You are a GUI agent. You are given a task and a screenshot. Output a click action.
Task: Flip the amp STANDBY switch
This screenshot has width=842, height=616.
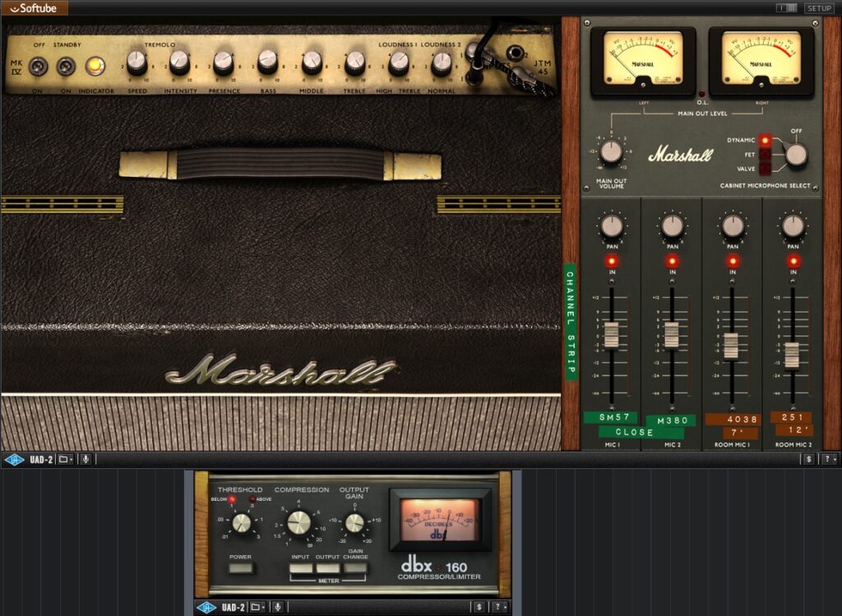(x=66, y=67)
